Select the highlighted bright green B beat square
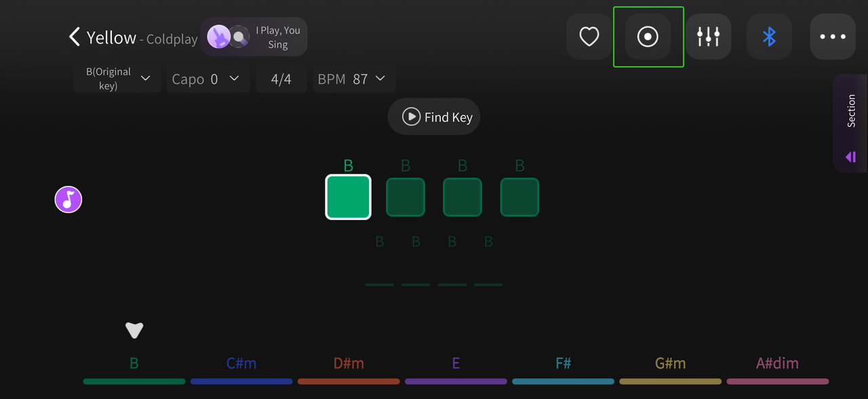 tap(349, 197)
